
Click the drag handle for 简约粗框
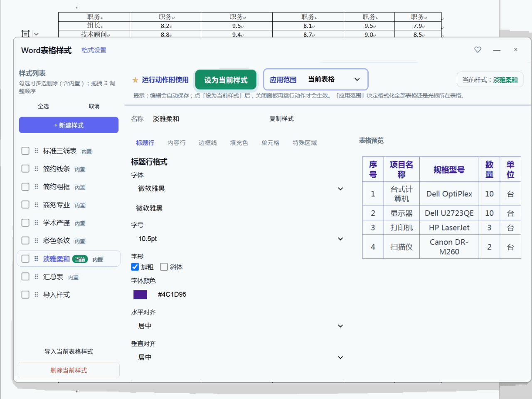click(36, 186)
